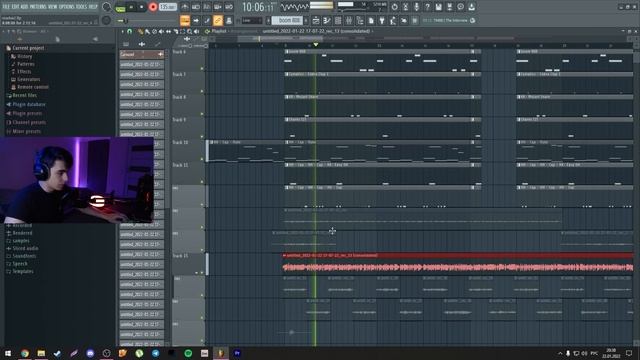This screenshot has height=360, width=640.
Task: Click the master volume knob beside the menu
Action: pos(107,7)
